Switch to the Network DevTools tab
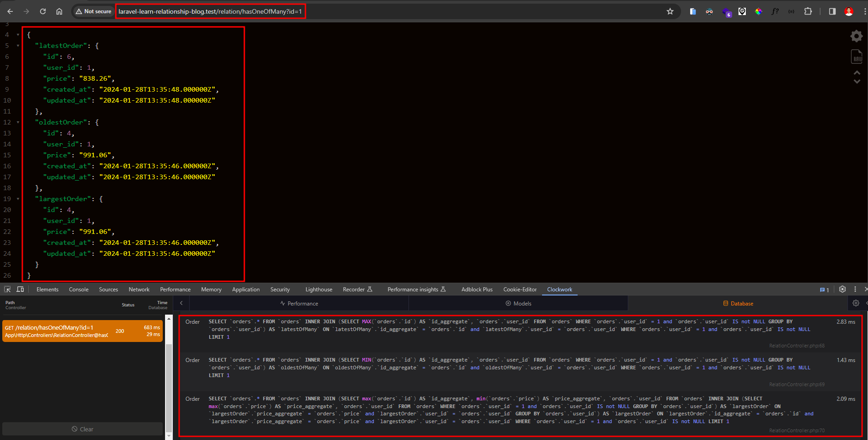 tap(139, 290)
